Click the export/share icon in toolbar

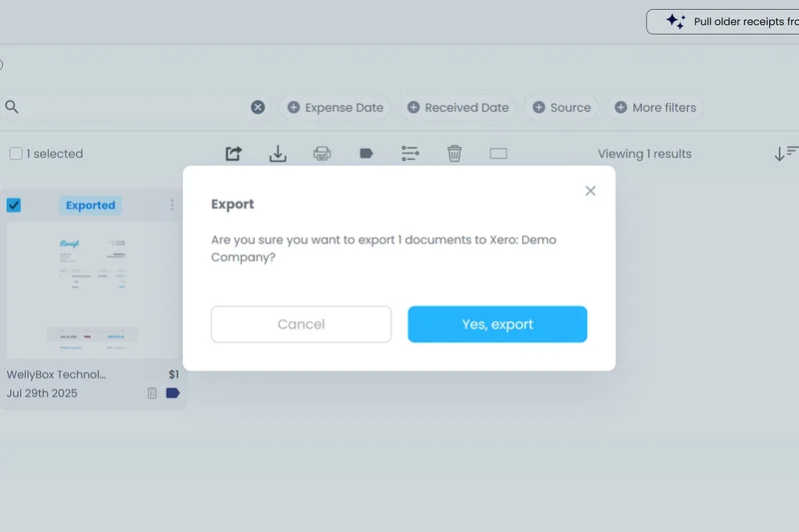pyautogui.click(x=234, y=154)
